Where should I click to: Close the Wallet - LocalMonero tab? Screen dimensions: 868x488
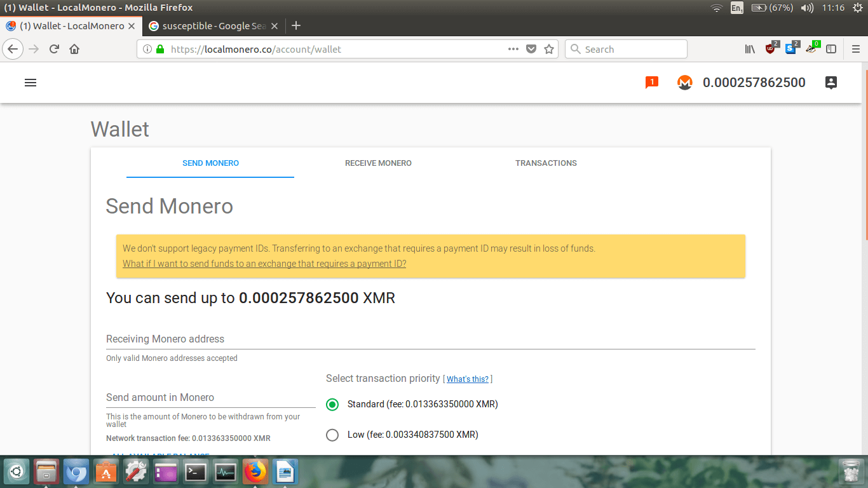132,26
